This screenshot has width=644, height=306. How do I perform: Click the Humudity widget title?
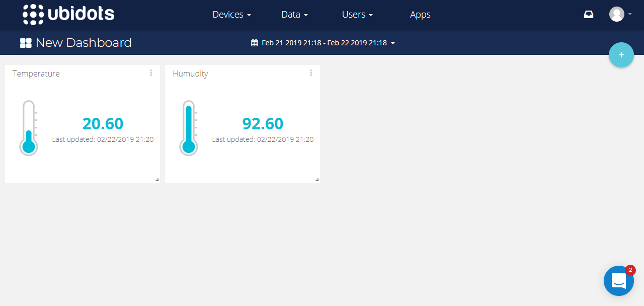tap(190, 73)
